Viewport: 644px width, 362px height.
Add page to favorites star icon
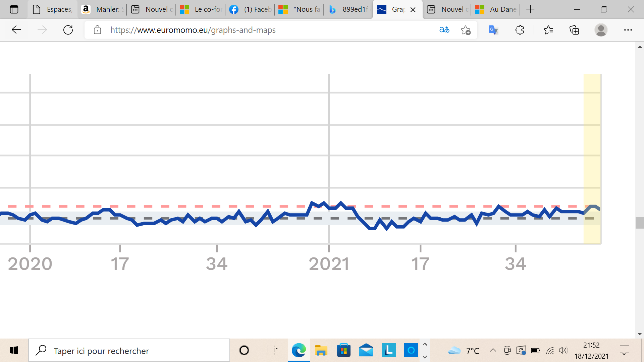point(466,30)
